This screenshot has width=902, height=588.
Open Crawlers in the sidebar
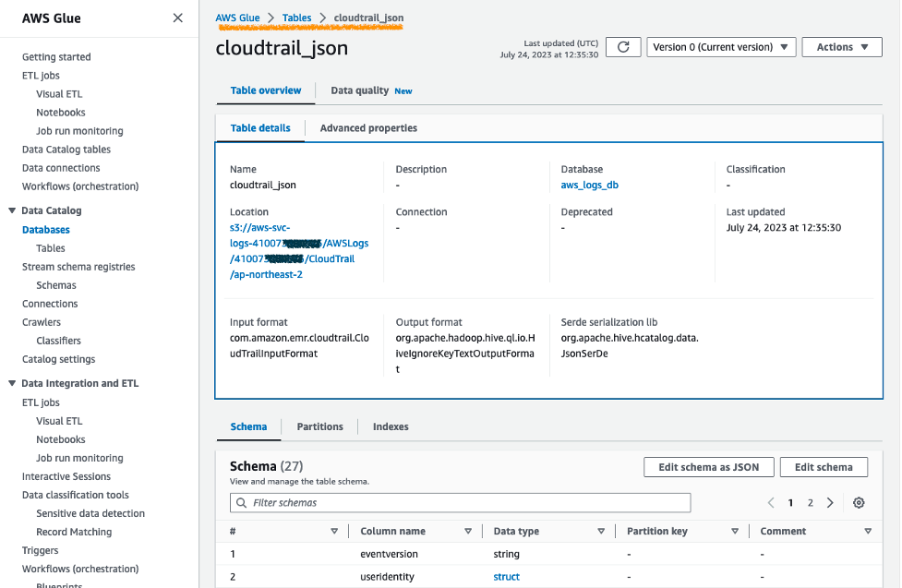click(x=42, y=322)
